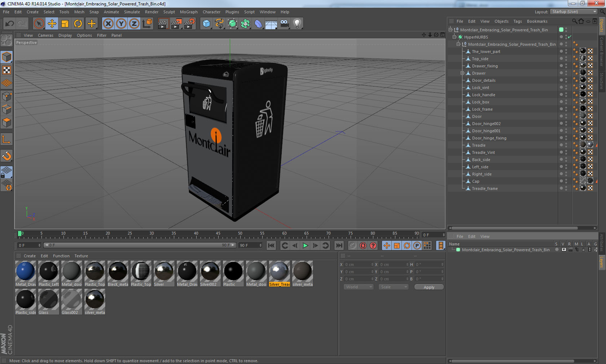Open Object manager Tags menu
Screen dimensions: 606x364
[518, 21]
